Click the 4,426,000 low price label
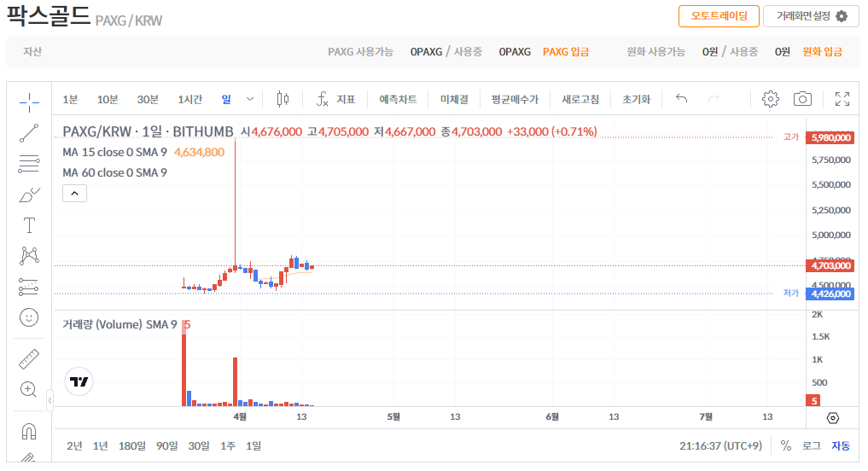 (x=830, y=294)
